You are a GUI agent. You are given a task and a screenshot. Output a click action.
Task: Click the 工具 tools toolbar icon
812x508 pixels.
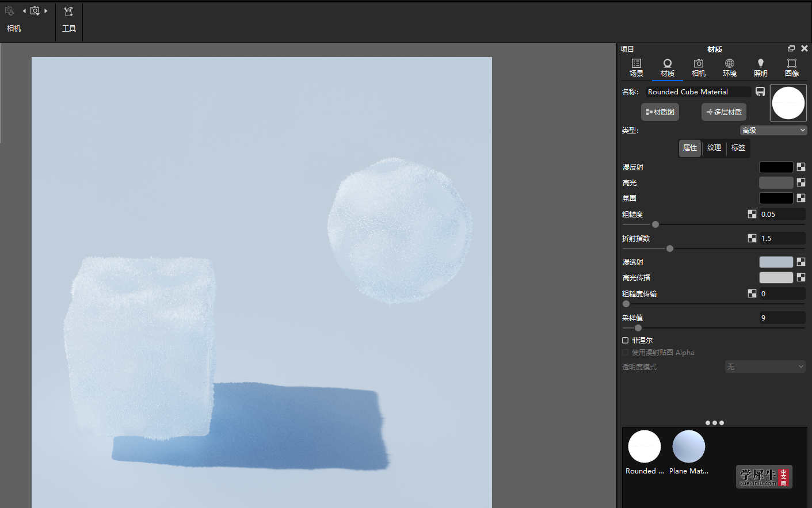[x=68, y=12]
